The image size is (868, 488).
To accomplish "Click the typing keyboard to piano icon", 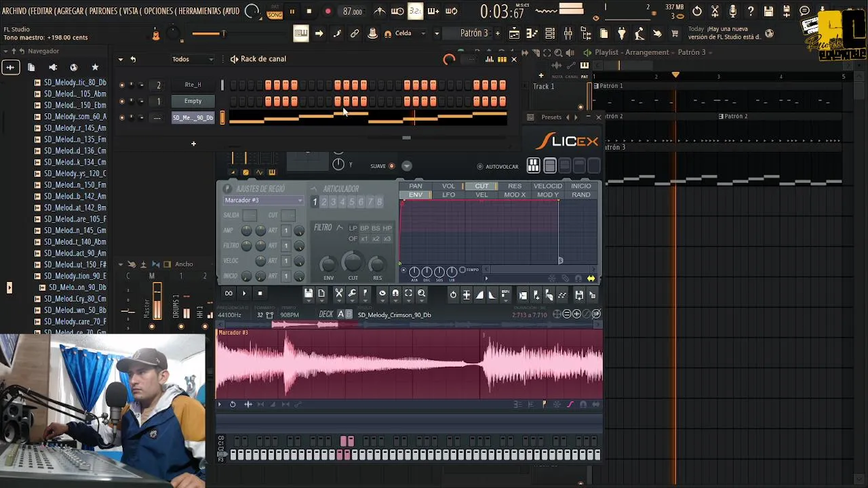I will click(x=301, y=33).
